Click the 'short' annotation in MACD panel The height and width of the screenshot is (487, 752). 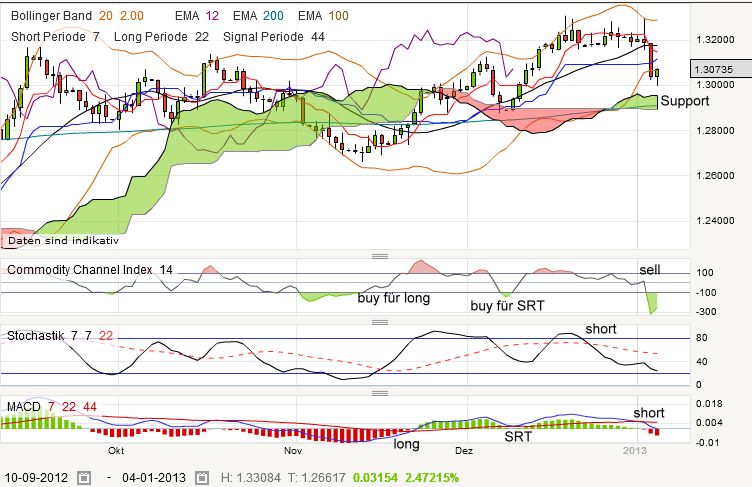(x=649, y=413)
